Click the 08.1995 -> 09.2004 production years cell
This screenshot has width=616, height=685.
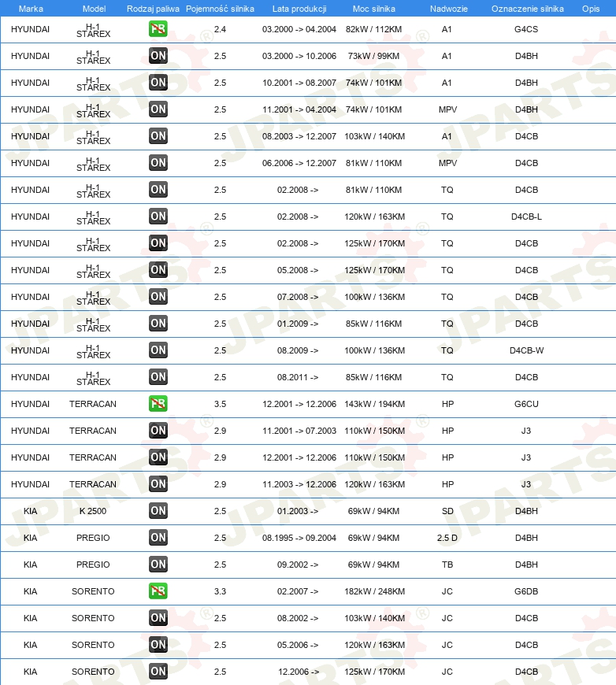pos(299,538)
